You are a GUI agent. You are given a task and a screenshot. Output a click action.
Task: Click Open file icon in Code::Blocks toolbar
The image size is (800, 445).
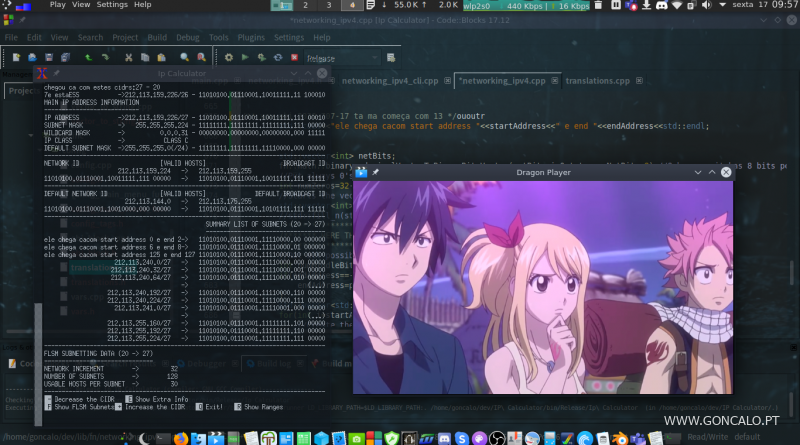click(32, 57)
